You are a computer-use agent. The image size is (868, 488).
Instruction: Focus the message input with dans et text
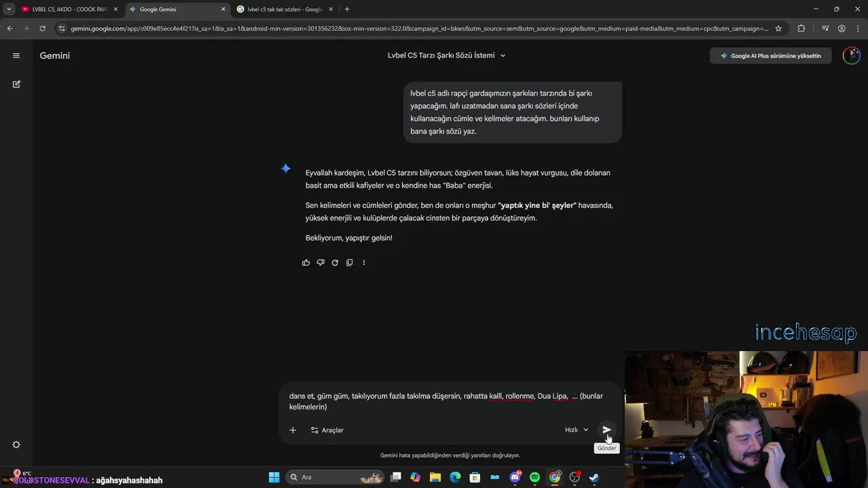pyautogui.click(x=450, y=401)
